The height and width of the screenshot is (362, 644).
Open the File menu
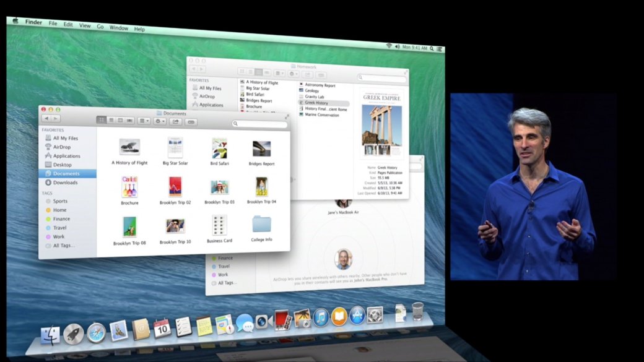tap(53, 24)
